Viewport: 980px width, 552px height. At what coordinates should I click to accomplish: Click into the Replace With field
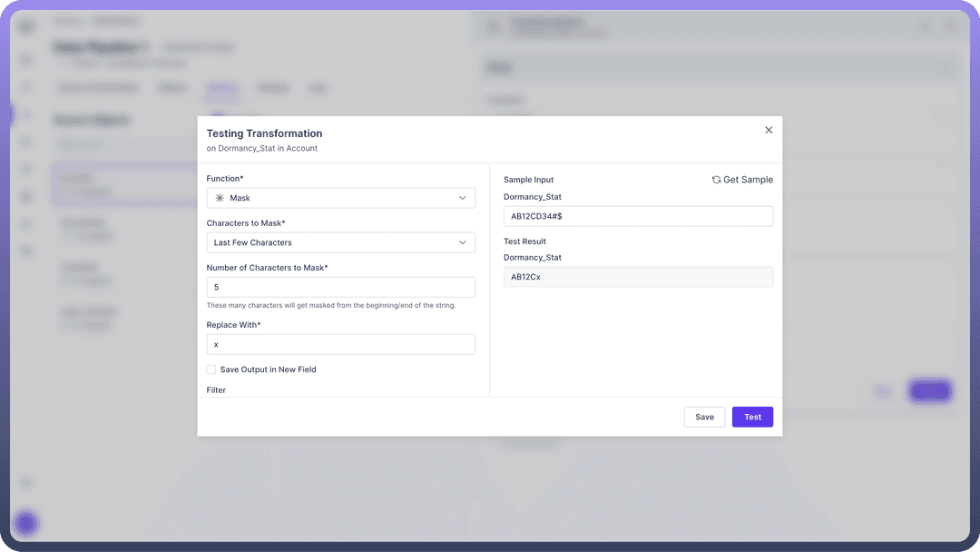point(340,344)
